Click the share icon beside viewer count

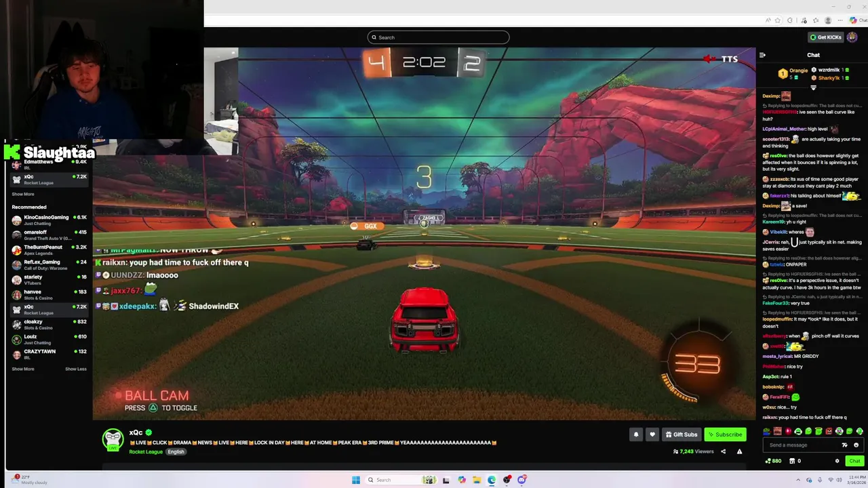[x=723, y=451]
